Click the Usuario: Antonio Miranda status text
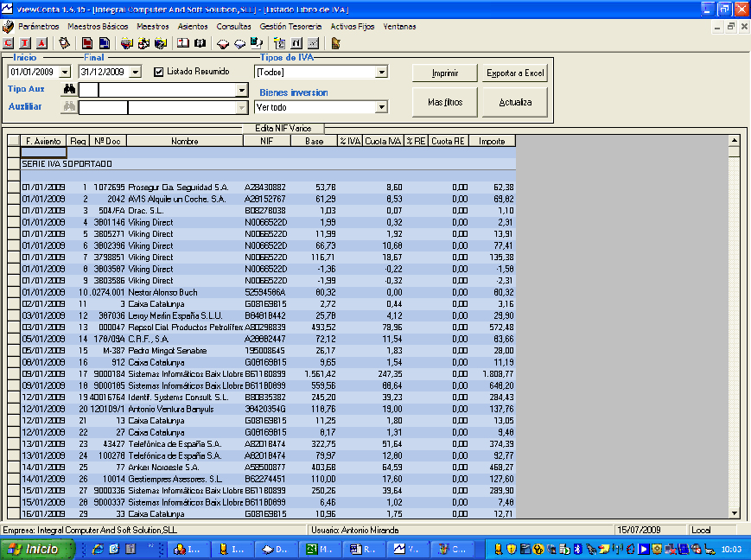Image resolution: width=751 pixels, height=560 pixels. click(355, 530)
